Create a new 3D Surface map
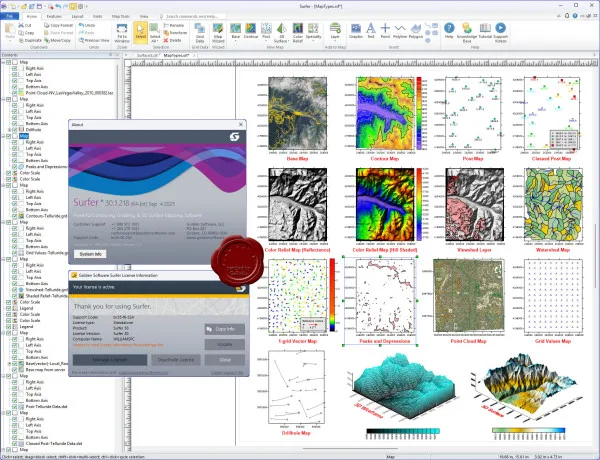The width and height of the screenshot is (600, 460). [x=281, y=33]
